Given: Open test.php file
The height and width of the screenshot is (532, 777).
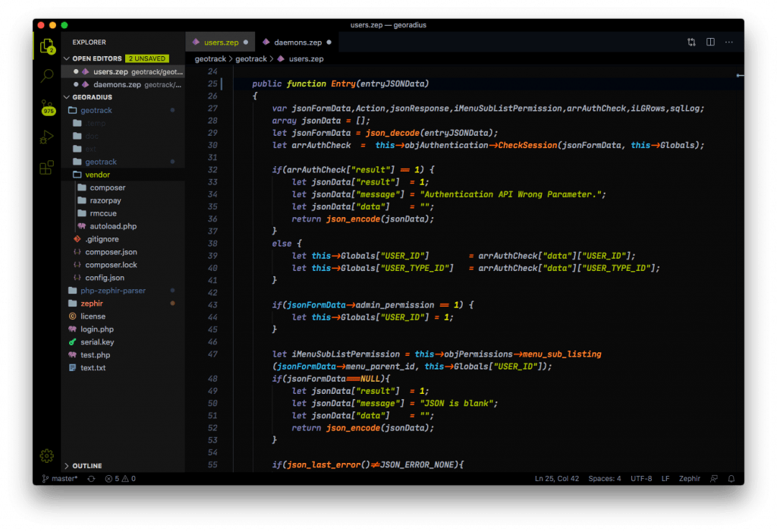Looking at the screenshot, I should pyautogui.click(x=123, y=355).
